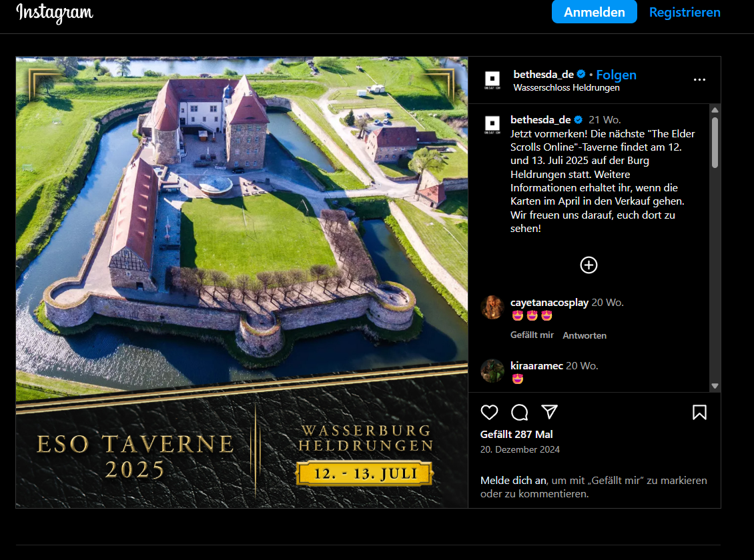This screenshot has width=754, height=560.
Task: Click the Anmelden button
Action: (594, 12)
